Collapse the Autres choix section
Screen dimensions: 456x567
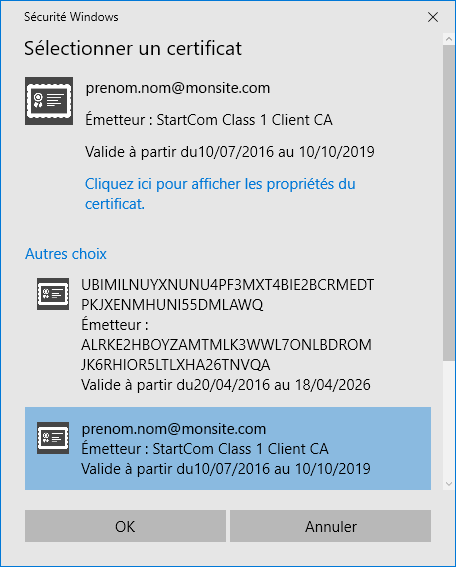[66, 254]
